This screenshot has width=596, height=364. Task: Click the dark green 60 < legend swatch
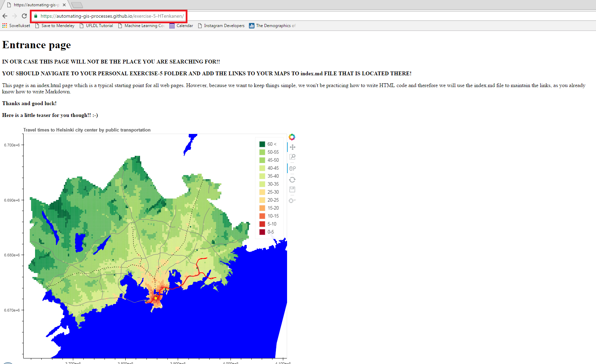click(x=262, y=144)
